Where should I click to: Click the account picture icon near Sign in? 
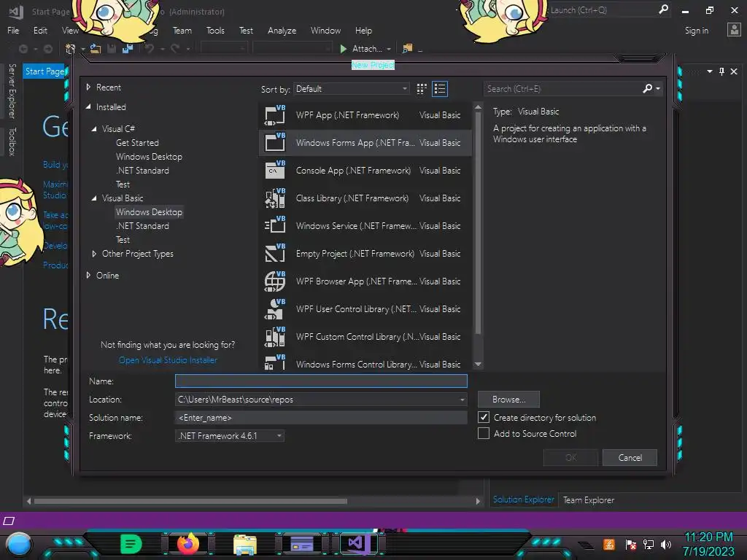[734, 30]
